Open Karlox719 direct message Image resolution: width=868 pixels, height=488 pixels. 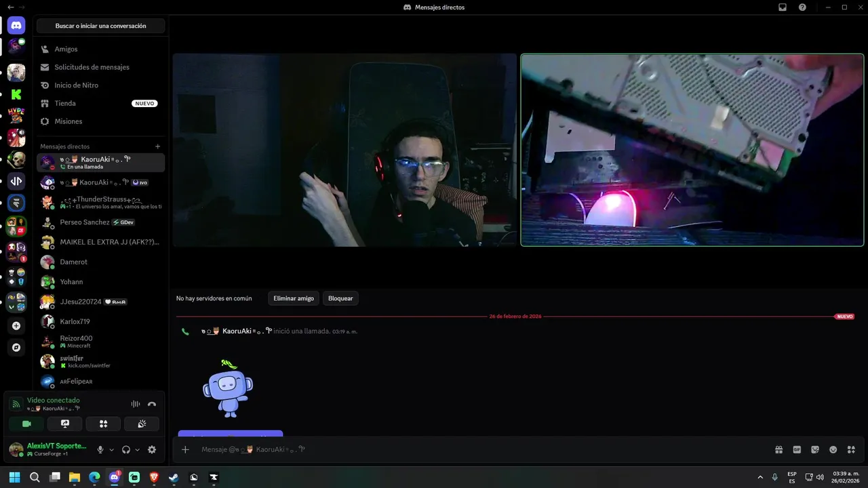tap(101, 321)
